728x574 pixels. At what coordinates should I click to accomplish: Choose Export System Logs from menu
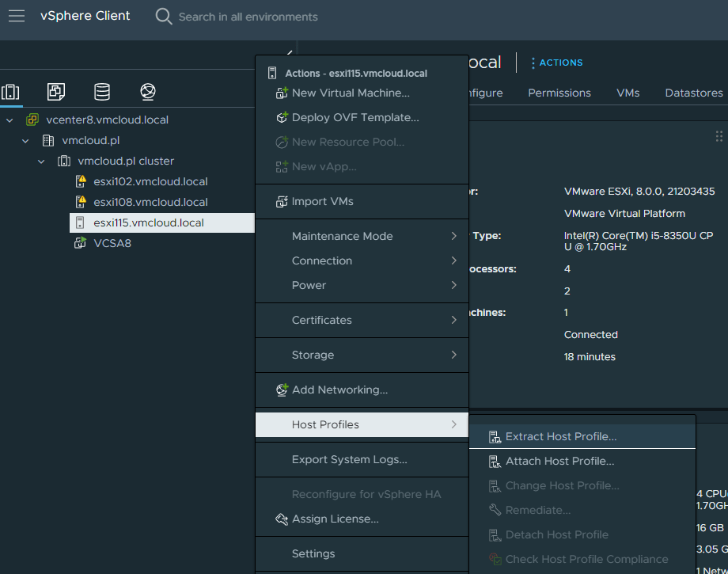(x=349, y=459)
